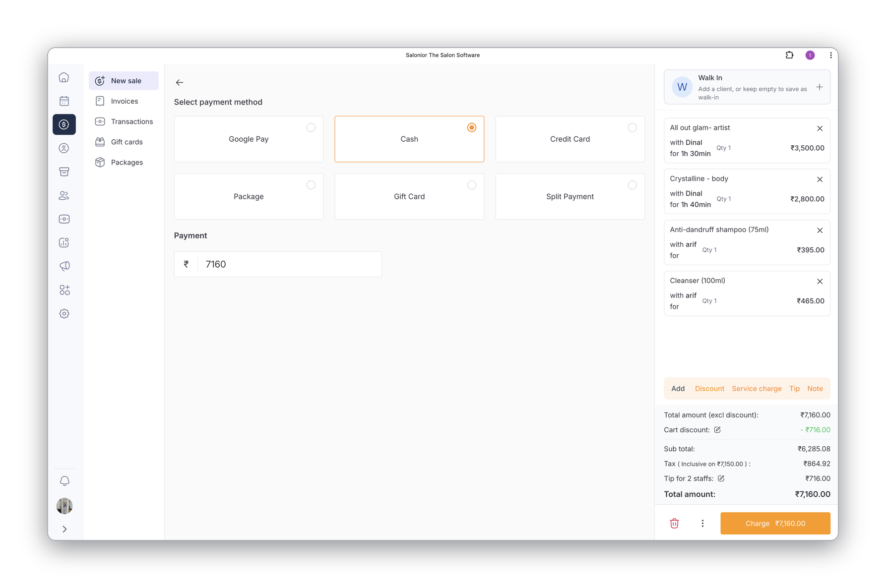Open the notifications bell icon

64,481
